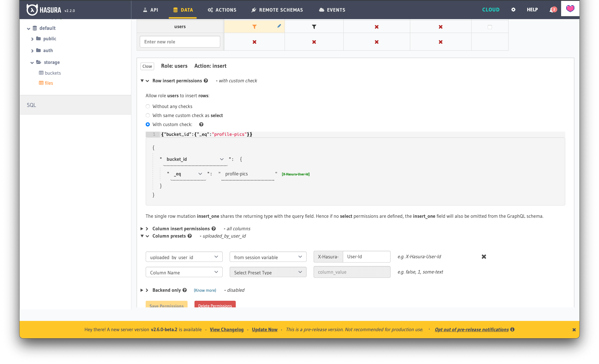
Task: Collapse the storage schema folder
Action: (32, 63)
